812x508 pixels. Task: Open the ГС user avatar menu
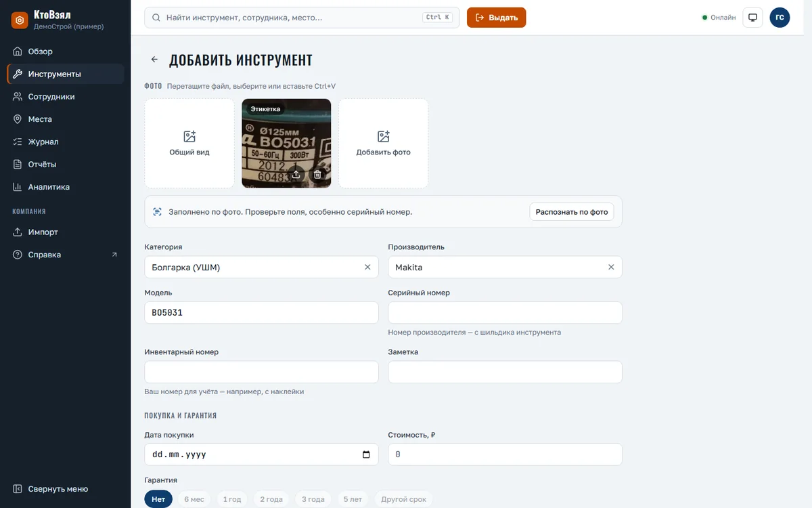coord(780,18)
